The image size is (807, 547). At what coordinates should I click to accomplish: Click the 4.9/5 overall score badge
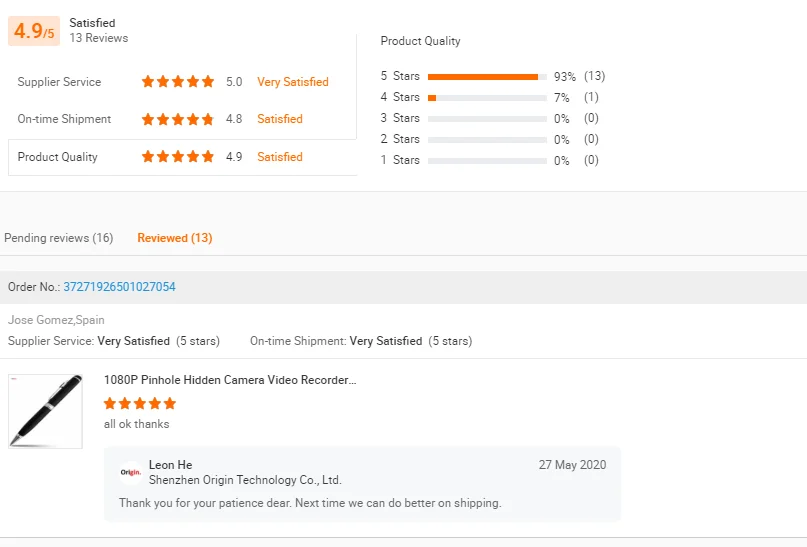coord(34,31)
